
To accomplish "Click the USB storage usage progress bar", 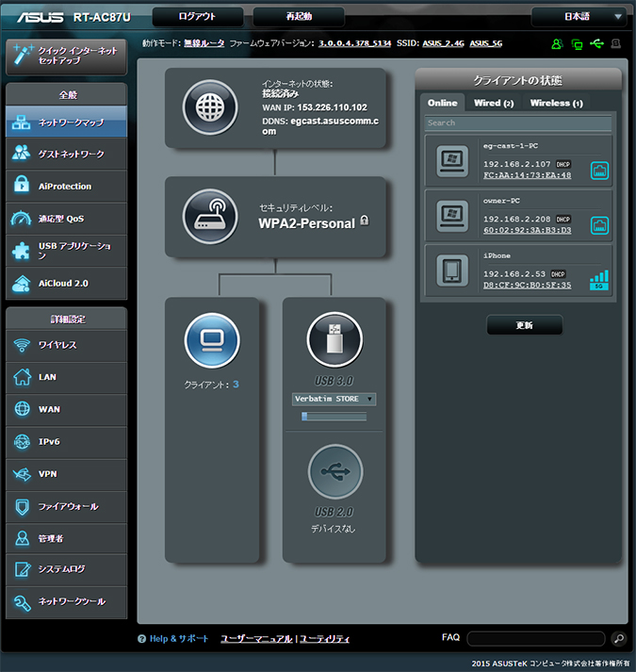I will 334,417.
